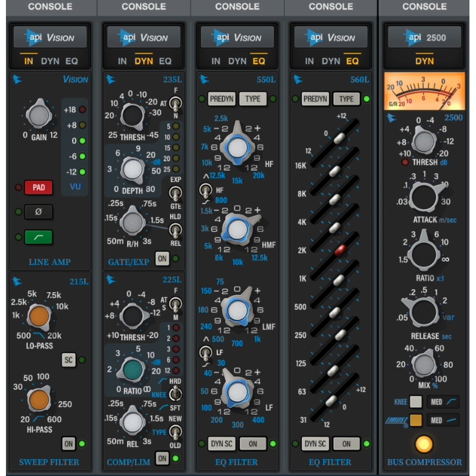Click the 2500 RATIO knob
Viewport: 476px width, 476px height.
point(424,255)
